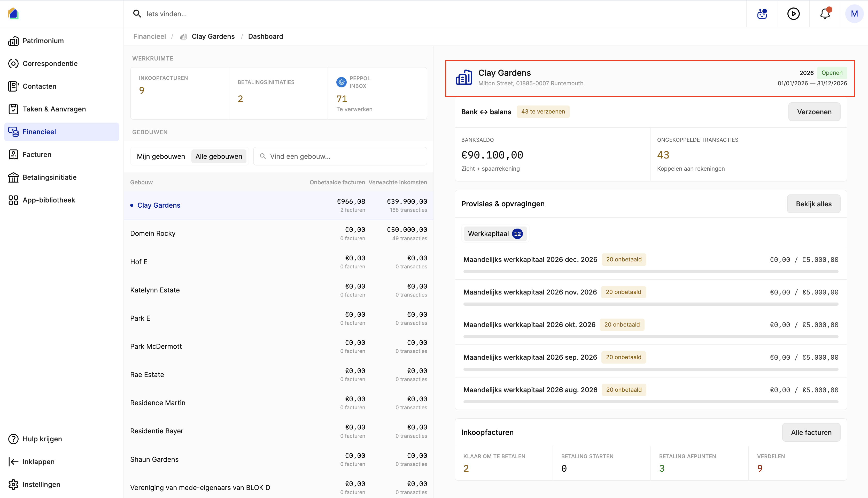Click the Peppol inbox icon
The image size is (868, 498).
(x=342, y=82)
